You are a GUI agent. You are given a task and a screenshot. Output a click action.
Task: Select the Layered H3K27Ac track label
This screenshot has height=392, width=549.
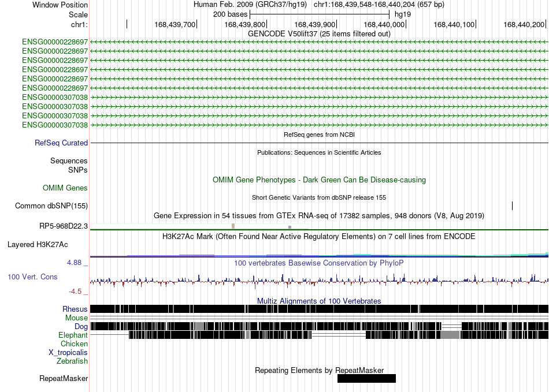click(38, 244)
